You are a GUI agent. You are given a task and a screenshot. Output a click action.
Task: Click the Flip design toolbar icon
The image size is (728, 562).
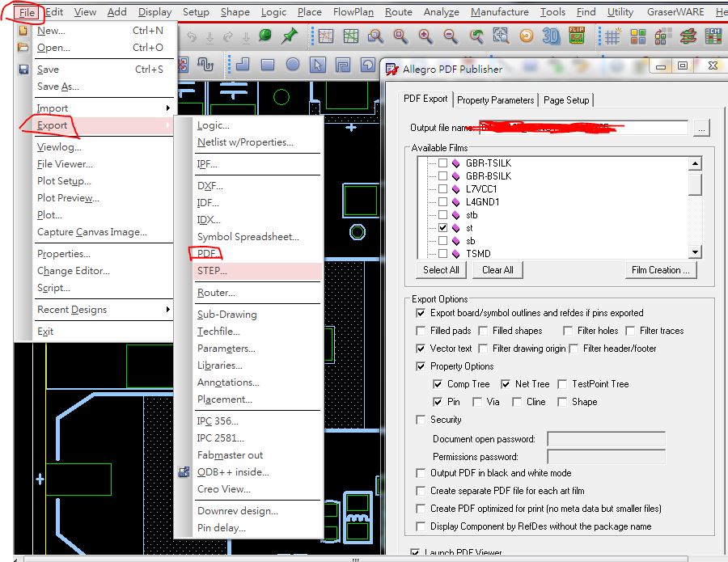577,36
